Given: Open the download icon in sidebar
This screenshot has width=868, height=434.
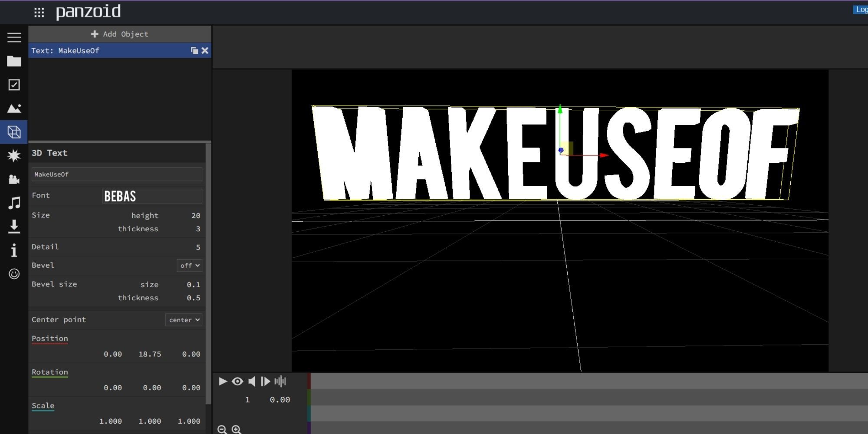Looking at the screenshot, I should tap(14, 226).
